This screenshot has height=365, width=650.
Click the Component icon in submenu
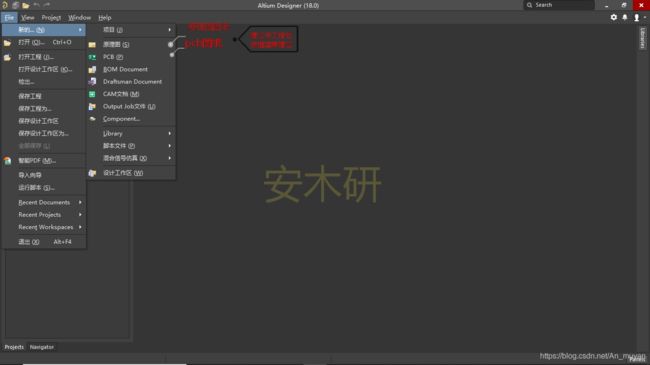pyautogui.click(x=92, y=119)
